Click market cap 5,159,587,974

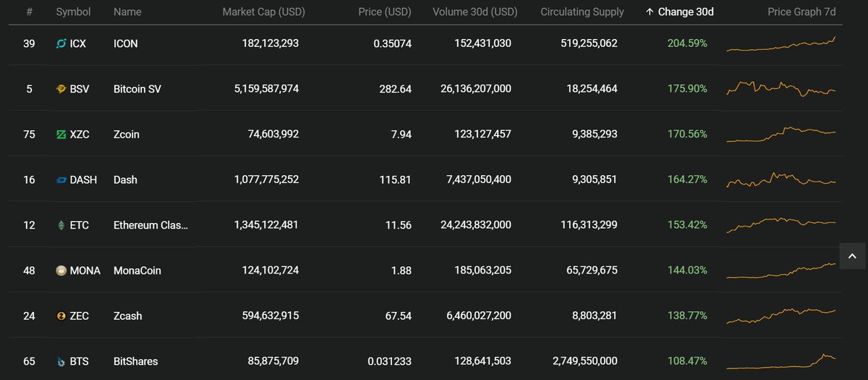point(266,89)
